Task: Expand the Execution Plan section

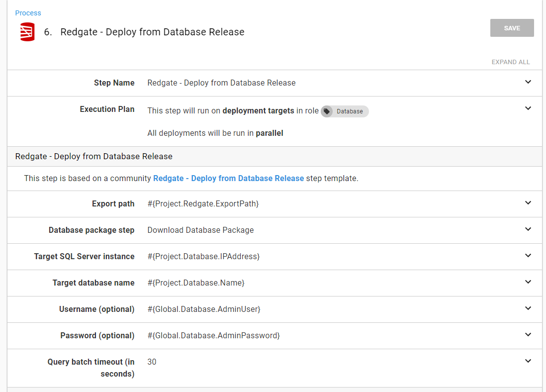Action: click(x=528, y=107)
